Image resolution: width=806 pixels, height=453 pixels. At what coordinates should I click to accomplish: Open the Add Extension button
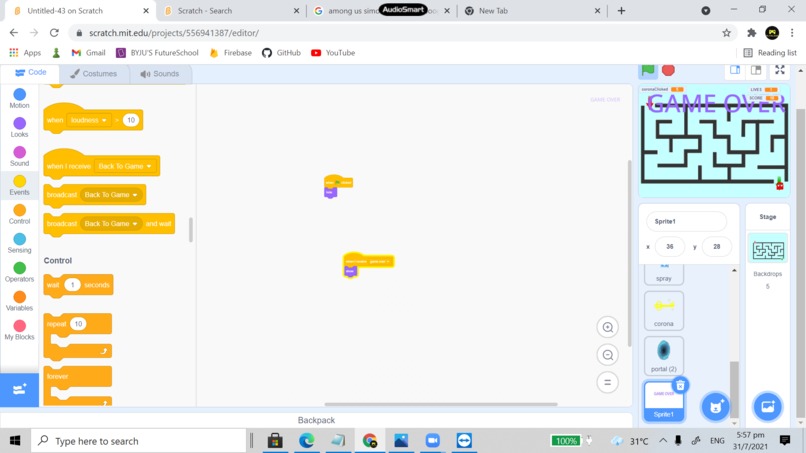19,389
